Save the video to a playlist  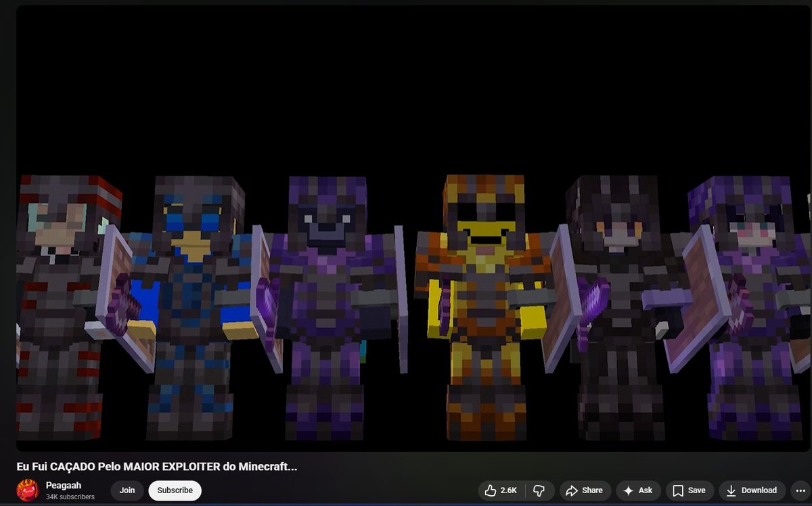pos(689,490)
